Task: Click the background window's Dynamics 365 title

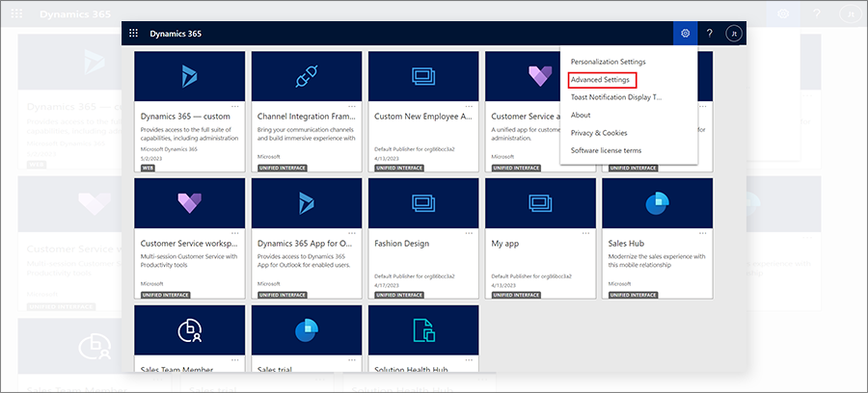Action: click(74, 13)
